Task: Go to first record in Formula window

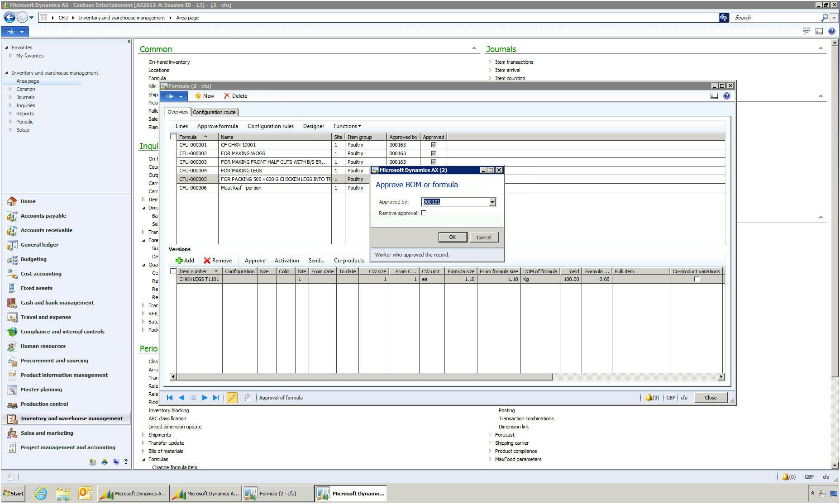Action: pyautogui.click(x=170, y=398)
